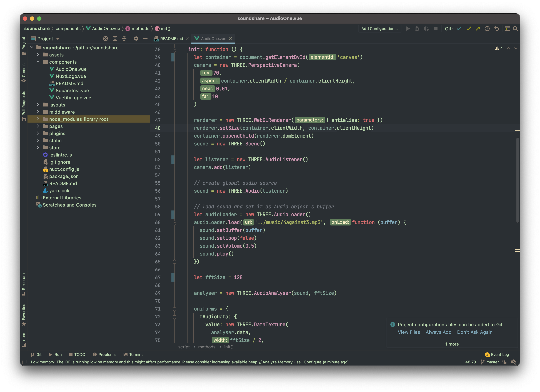Click the editor vertical scrollbar
This screenshot has height=392, width=540.
[518, 180]
